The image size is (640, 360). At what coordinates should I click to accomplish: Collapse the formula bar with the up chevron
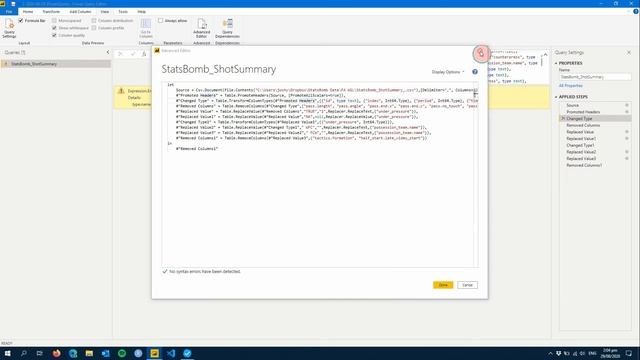[545, 55]
